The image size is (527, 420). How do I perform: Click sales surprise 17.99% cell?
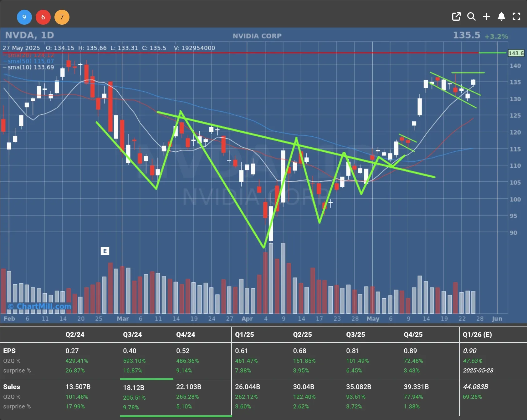(75, 407)
